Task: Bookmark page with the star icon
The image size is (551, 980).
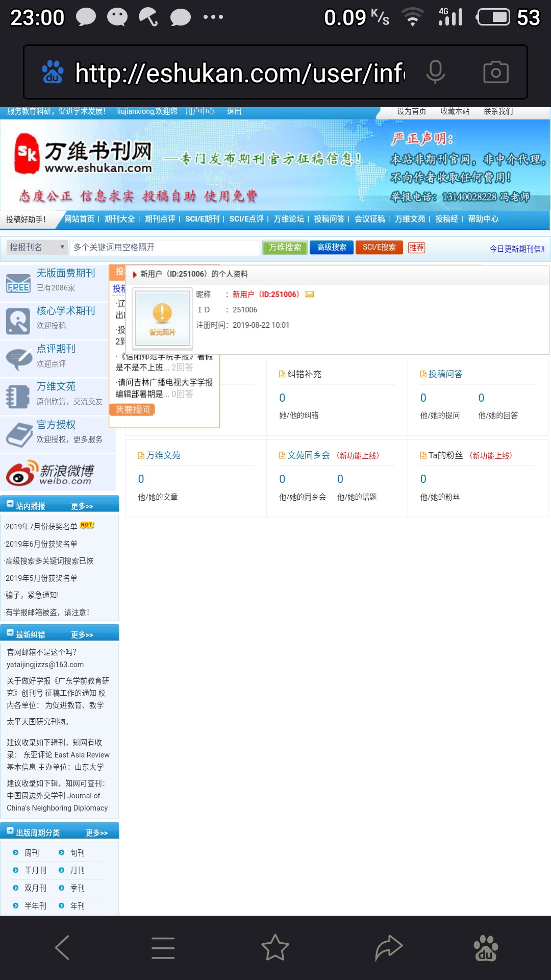Action: [275, 948]
